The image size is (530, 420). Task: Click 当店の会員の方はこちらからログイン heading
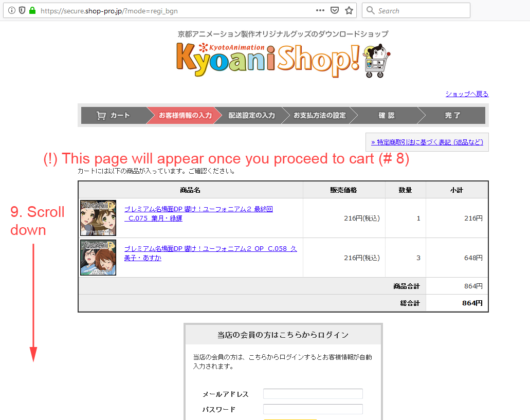pyautogui.click(x=283, y=335)
